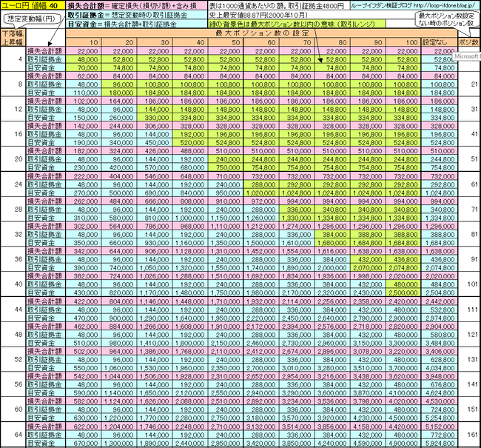The width and height of the screenshot is (481, 448).
Task: Click cell 3,948,000 in row 56
Action: [440, 376]
